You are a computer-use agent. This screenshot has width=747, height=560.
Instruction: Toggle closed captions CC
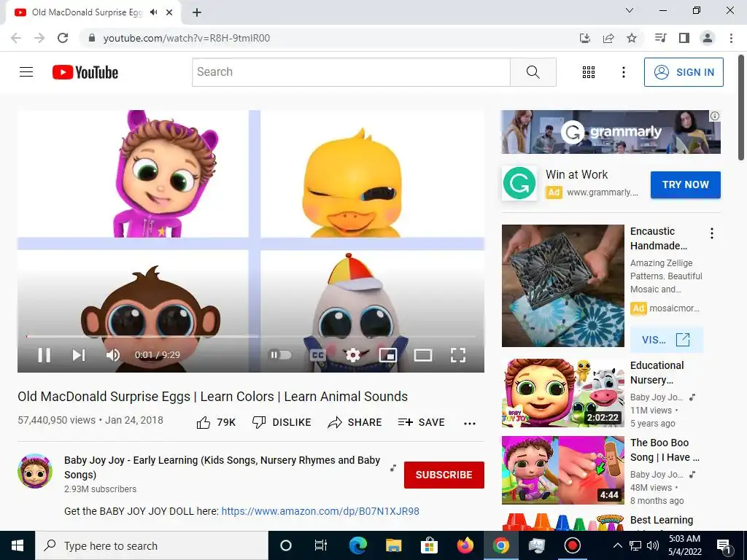318,355
